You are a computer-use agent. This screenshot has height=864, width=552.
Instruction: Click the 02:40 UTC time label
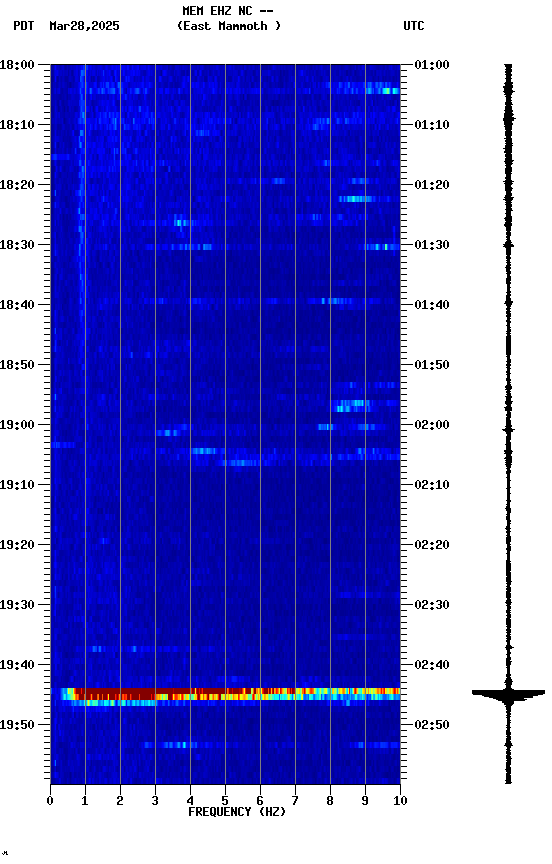tap(432, 665)
